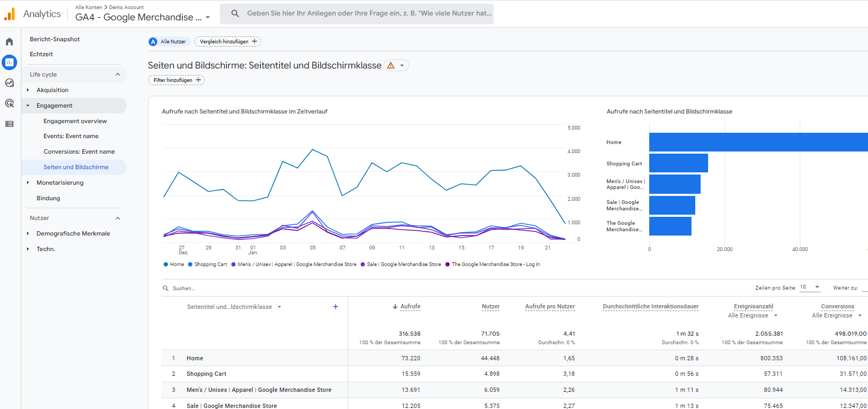Expand Demografische Merkmale tree item

(28, 233)
